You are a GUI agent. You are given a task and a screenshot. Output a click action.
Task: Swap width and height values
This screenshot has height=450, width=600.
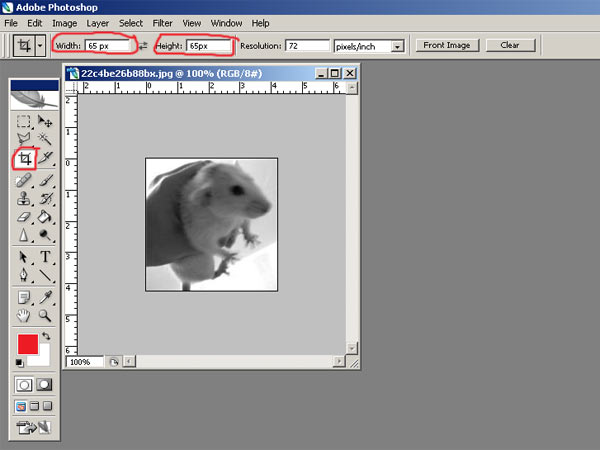pos(143,46)
